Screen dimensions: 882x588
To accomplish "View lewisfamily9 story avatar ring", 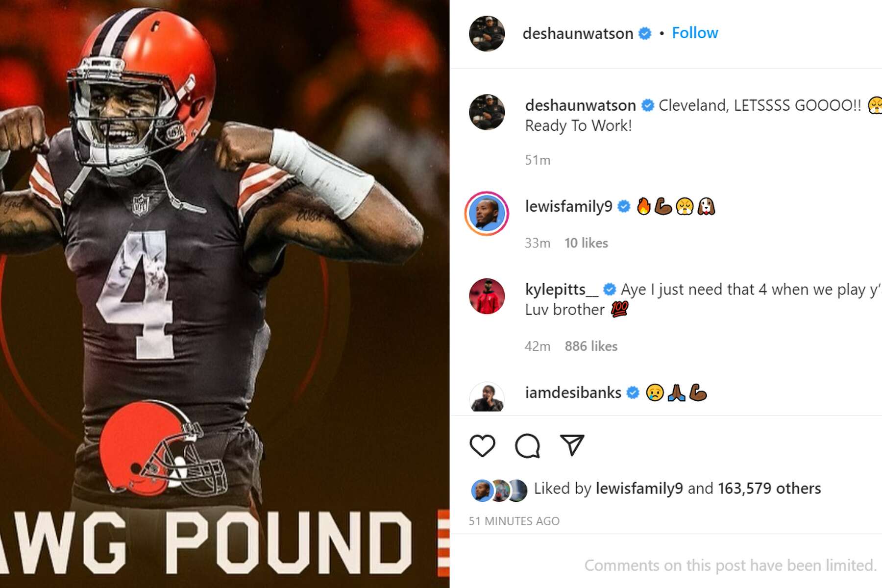I will tap(487, 214).
